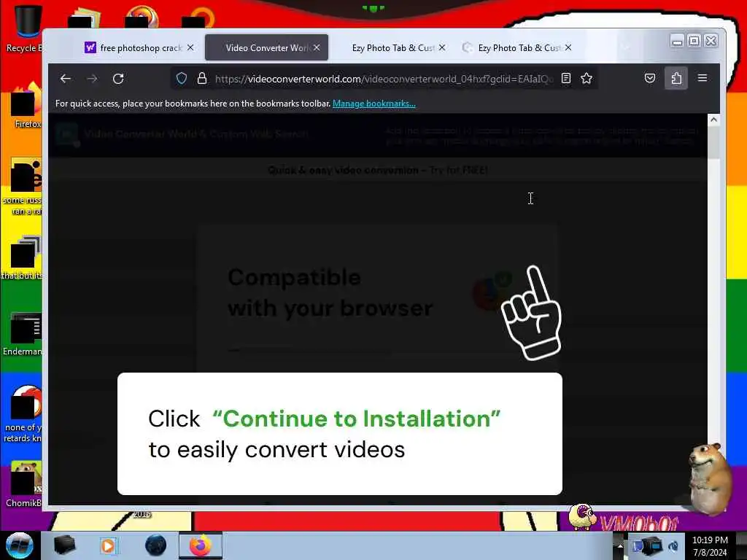The image size is (747, 560).
Task: Select the Video Converter World tab
Action: coord(266,47)
